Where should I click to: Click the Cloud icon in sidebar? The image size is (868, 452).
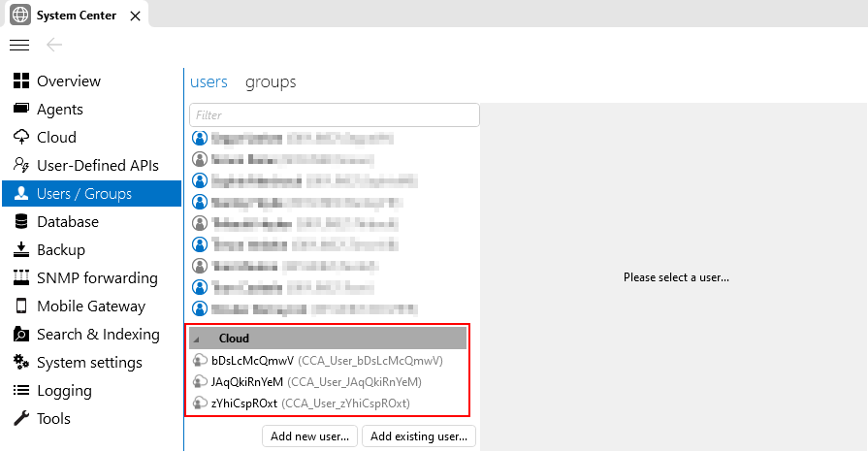(21, 137)
